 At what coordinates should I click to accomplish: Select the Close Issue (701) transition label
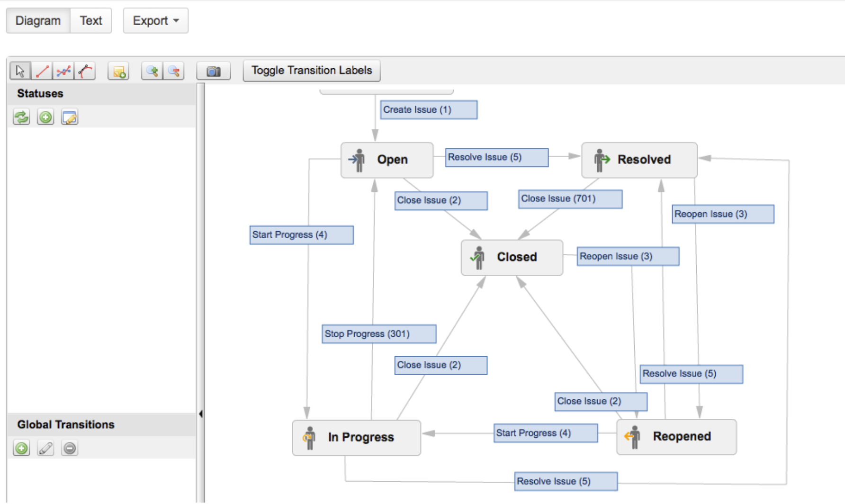pyautogui.click(x=570, y=199)
